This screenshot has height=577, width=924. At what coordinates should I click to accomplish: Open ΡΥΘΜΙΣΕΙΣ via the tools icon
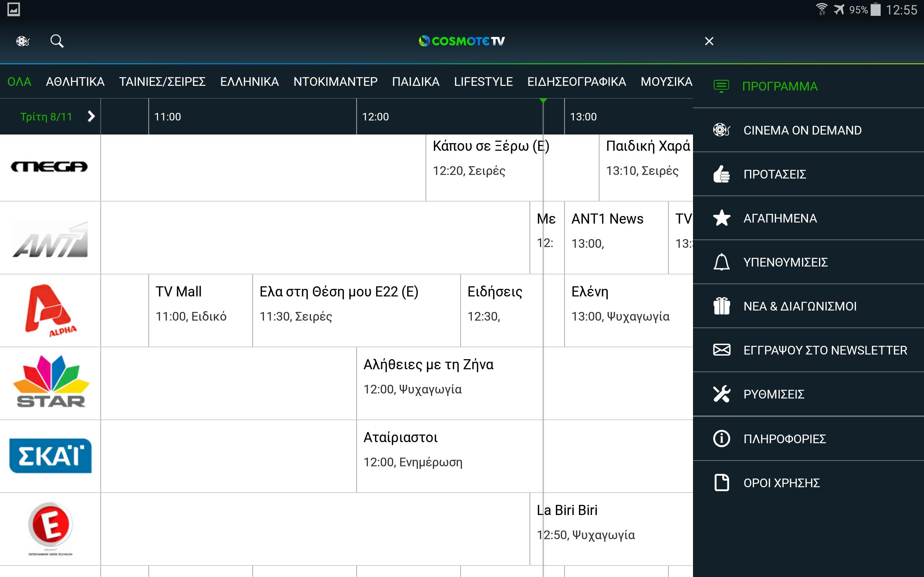[x=722, y=394]
